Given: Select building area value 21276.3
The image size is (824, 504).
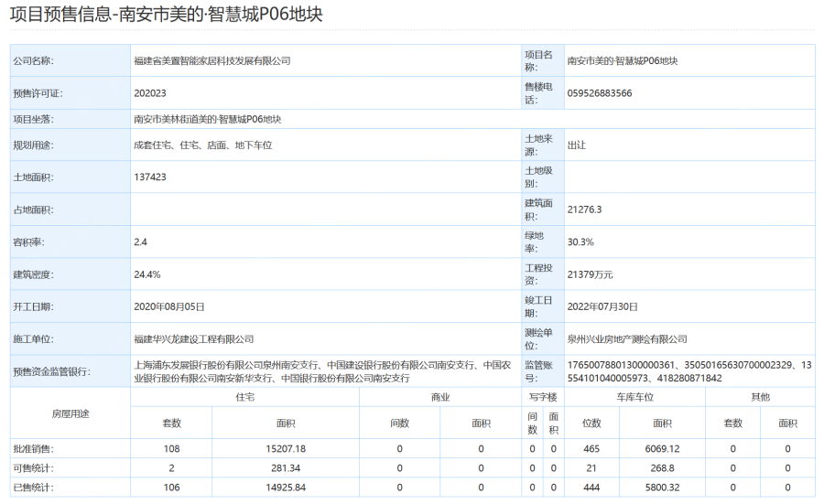Looking at the screenshot, I should pos(584,209).
